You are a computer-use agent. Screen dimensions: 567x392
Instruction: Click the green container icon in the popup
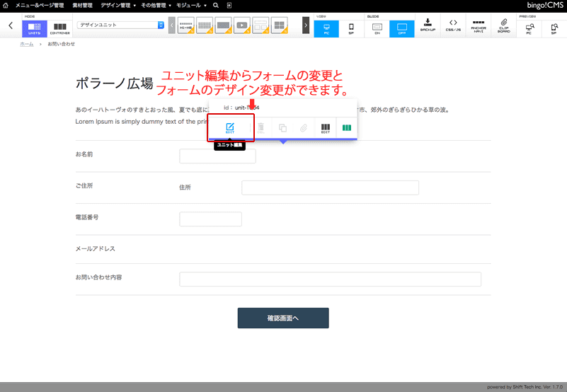[x=347, y=127]
